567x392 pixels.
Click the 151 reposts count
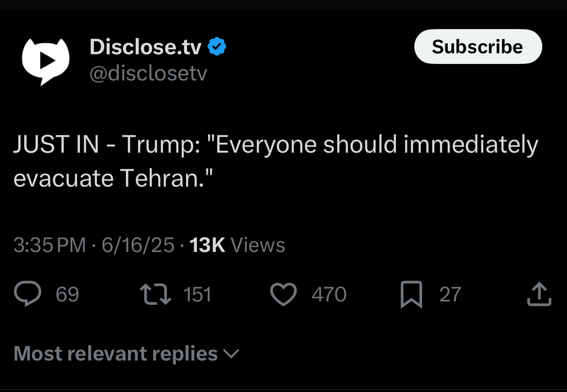click(x=197, y=295)
